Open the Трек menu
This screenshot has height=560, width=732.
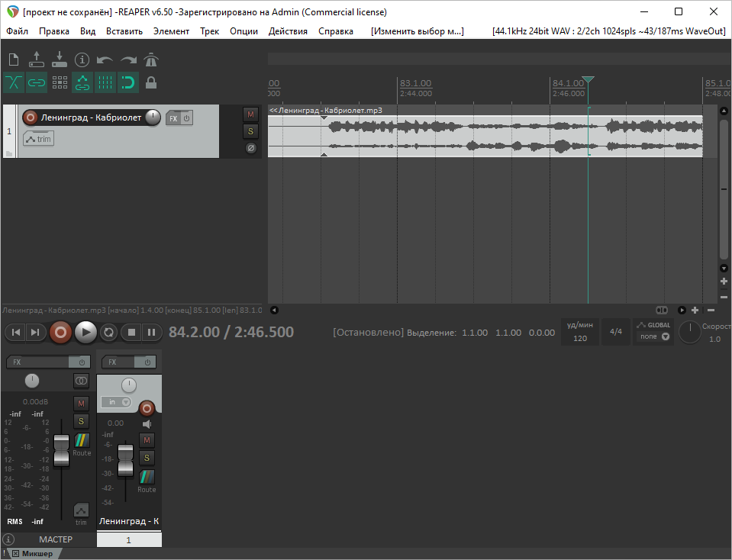click(x=209, y=31)
